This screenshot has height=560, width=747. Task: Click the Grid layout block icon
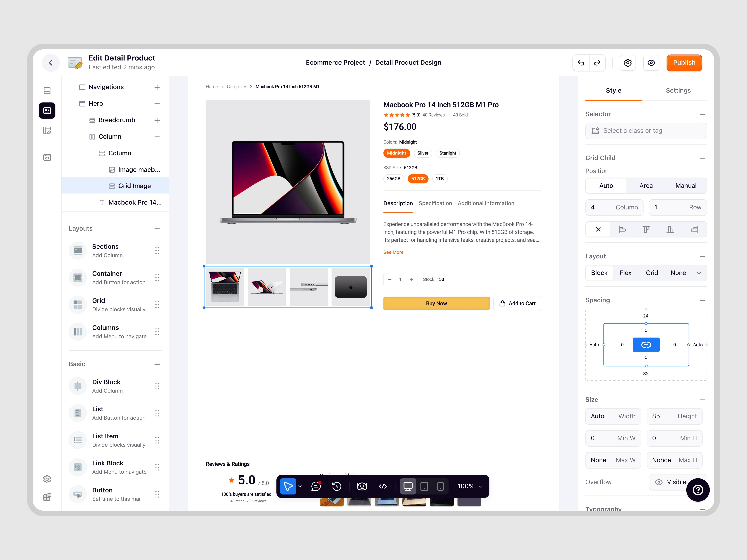(78, 305)
